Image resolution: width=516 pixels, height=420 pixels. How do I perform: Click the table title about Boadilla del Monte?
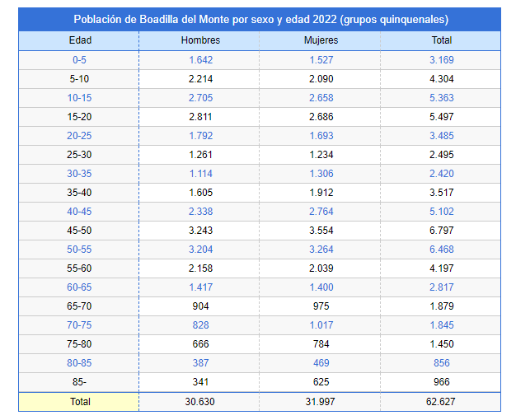(260, 19)
